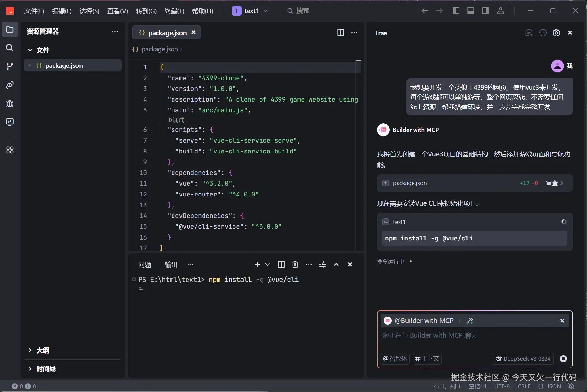
Task: Open the 查看(V) menu
Action: coord(117,11)
